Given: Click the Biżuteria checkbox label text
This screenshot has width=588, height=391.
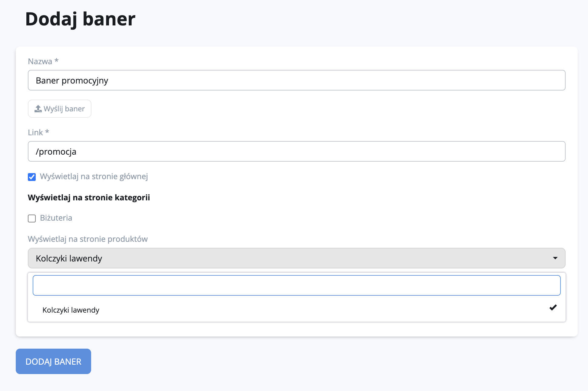Looking at the screenshot, I should pyautogui.click(x=56, y=218).
